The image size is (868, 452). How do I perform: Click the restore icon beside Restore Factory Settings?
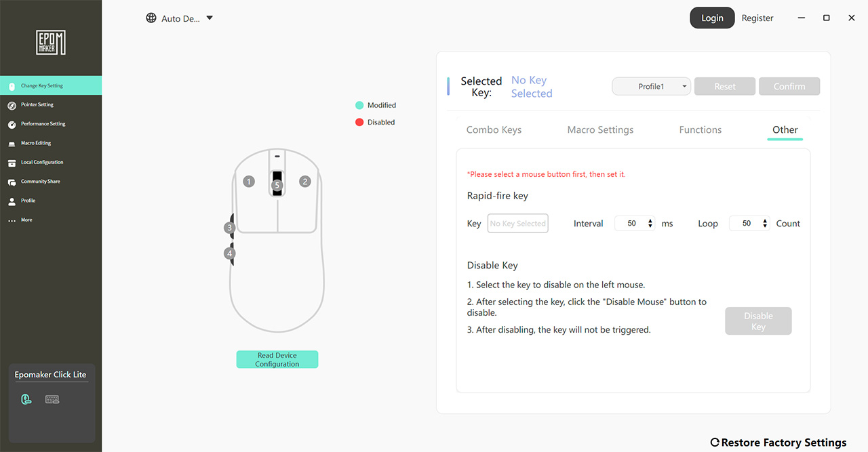pos(715,443)
